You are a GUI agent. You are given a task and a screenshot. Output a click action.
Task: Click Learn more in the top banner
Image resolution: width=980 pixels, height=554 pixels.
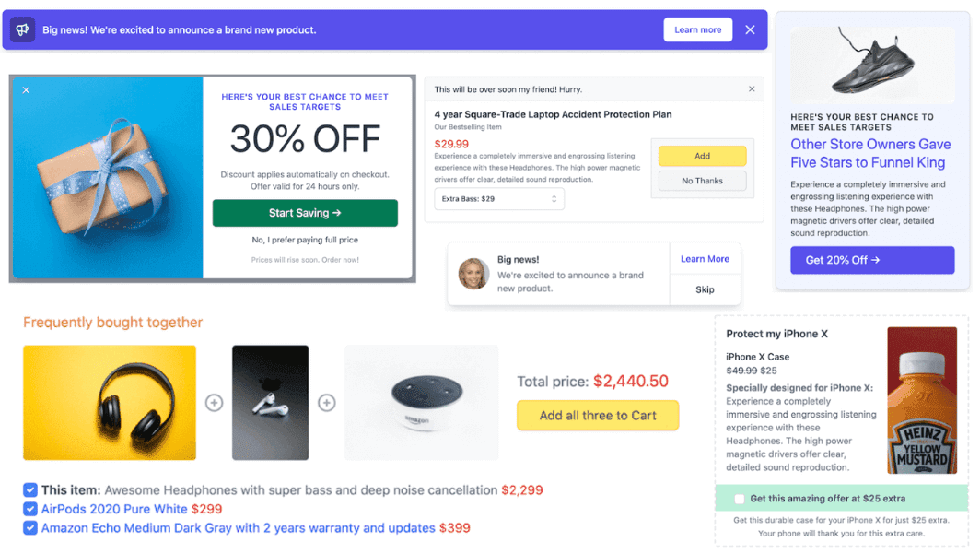click(697, 29)
